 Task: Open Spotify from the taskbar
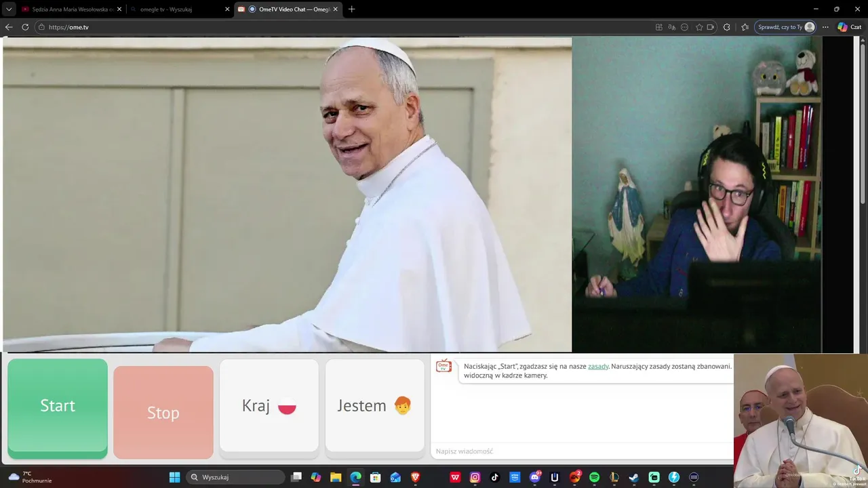[595, 477]
